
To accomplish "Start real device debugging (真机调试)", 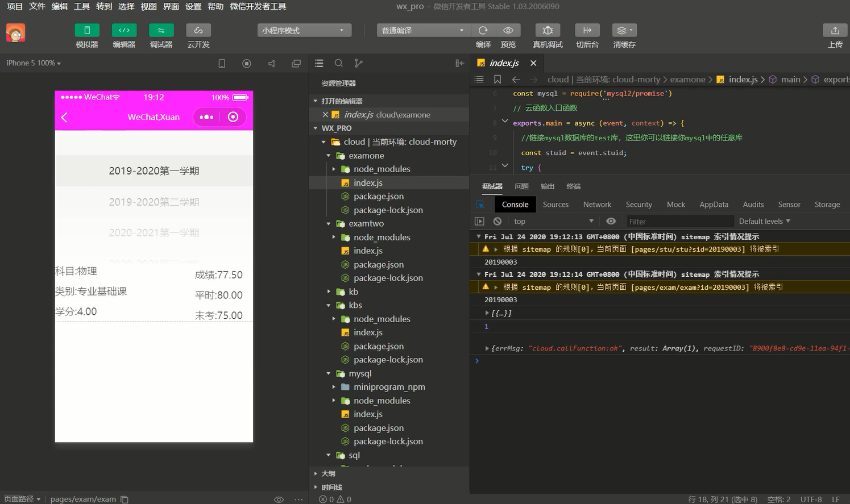I will coord(548,30).
